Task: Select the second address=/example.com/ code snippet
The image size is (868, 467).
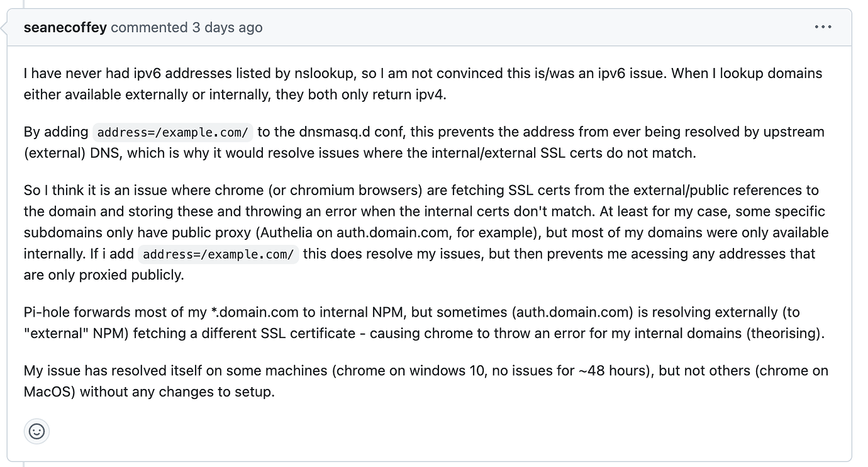Action: coord(218,254)
